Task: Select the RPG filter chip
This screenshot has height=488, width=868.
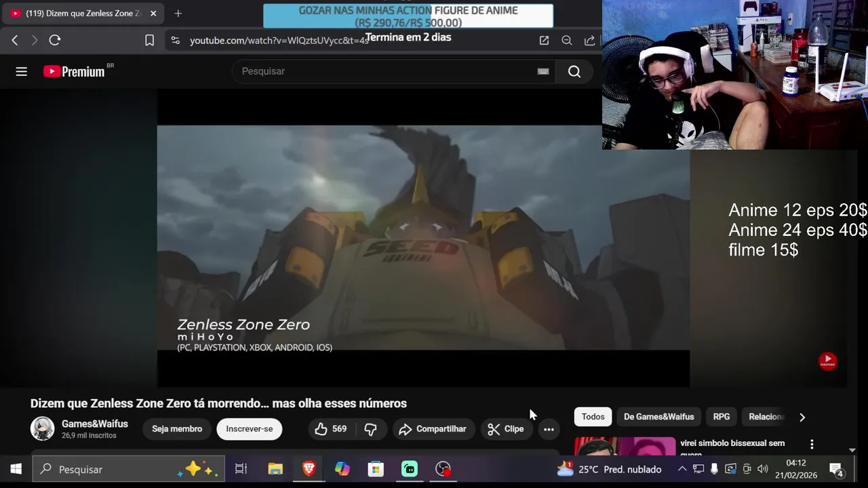Action: pyautogui.click(x=722, y=417)
